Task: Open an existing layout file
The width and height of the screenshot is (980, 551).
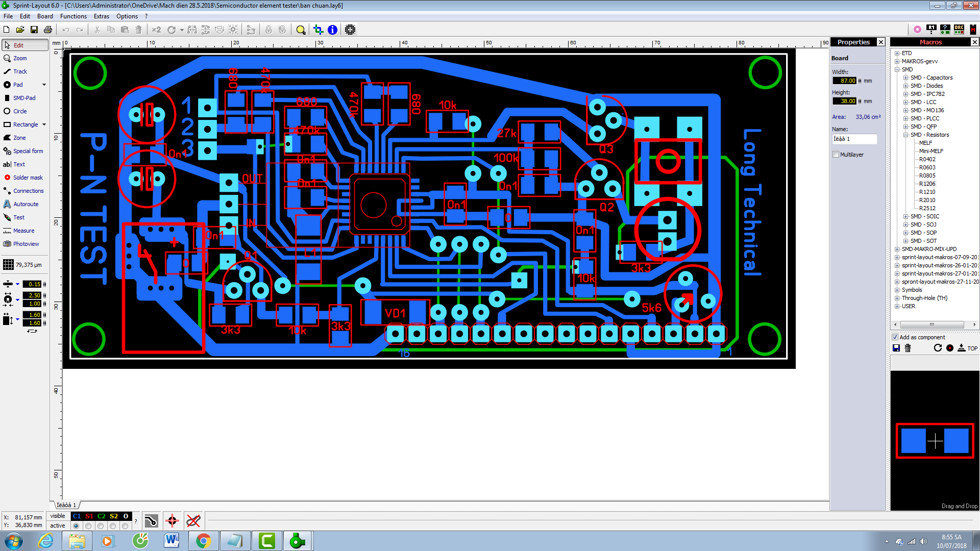Action: 20,30
